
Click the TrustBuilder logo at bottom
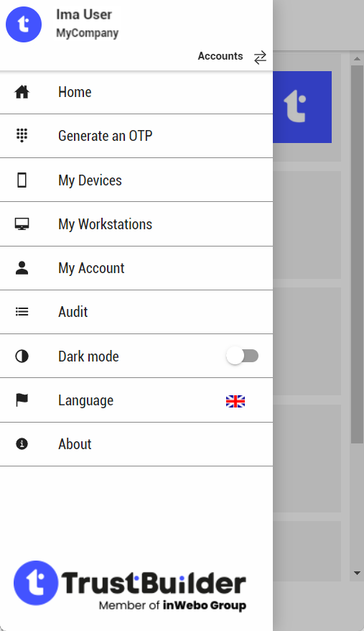click(129, 586)
